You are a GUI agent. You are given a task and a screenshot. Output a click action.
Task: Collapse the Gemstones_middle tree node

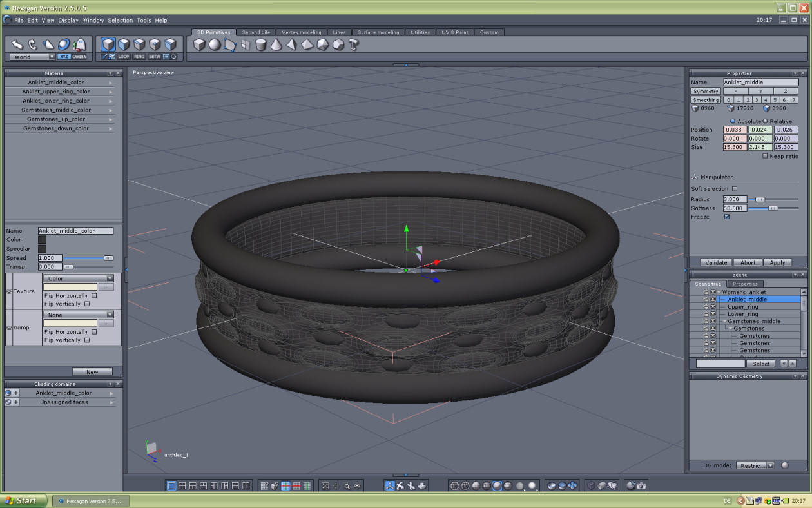(x=724, y=321)
